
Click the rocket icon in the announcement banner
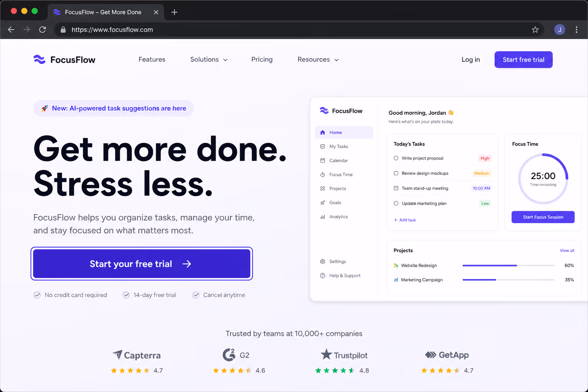coord(45,108)
